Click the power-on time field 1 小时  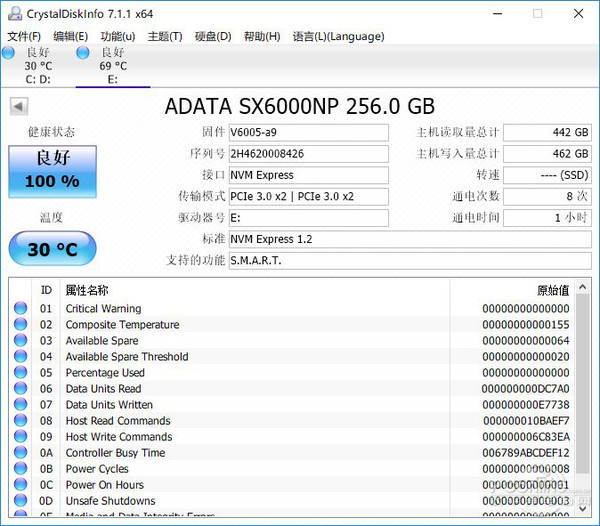[547, 218]
